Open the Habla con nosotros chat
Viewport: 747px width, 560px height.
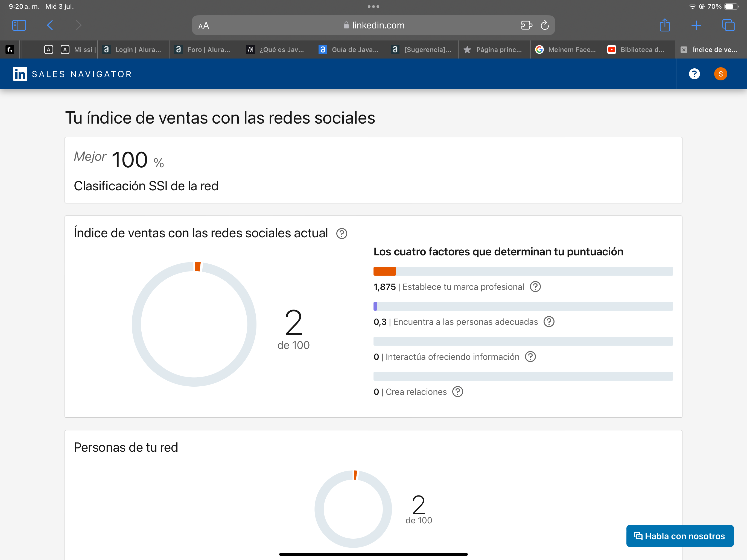680,536
